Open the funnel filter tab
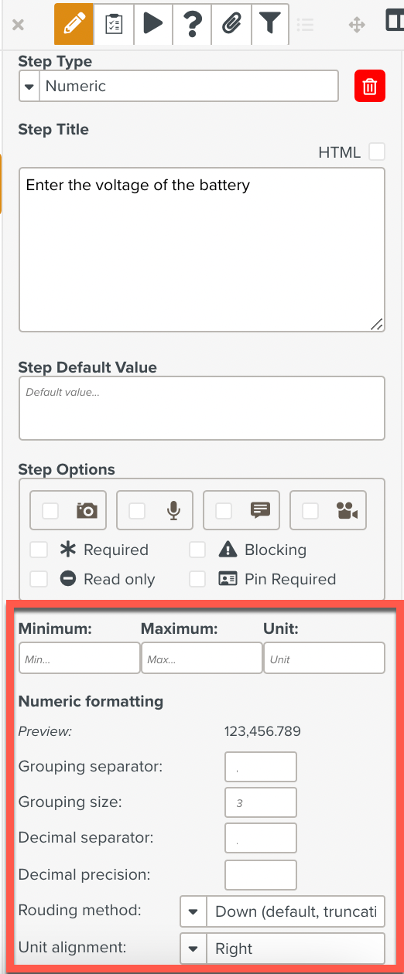 pos(269,24)
